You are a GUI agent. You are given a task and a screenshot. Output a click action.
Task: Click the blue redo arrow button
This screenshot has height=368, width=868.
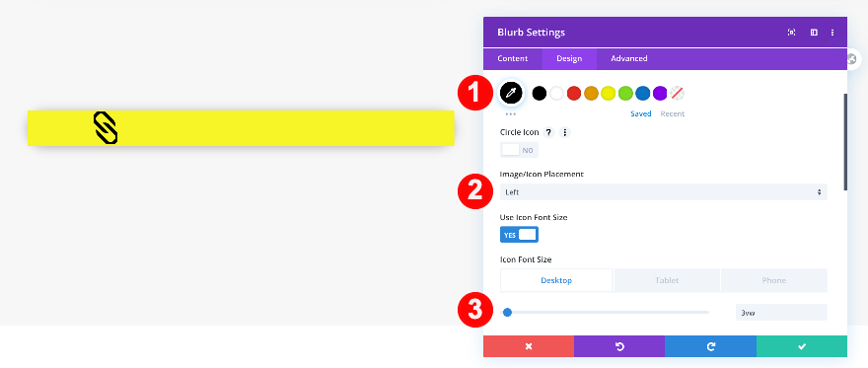(711, 346)
